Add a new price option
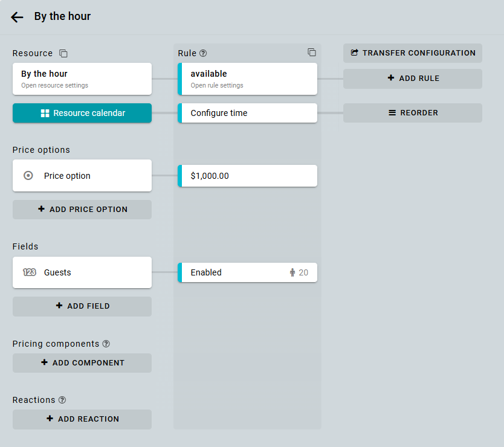Screen dimensions: 504x447 tap(82, 210)
